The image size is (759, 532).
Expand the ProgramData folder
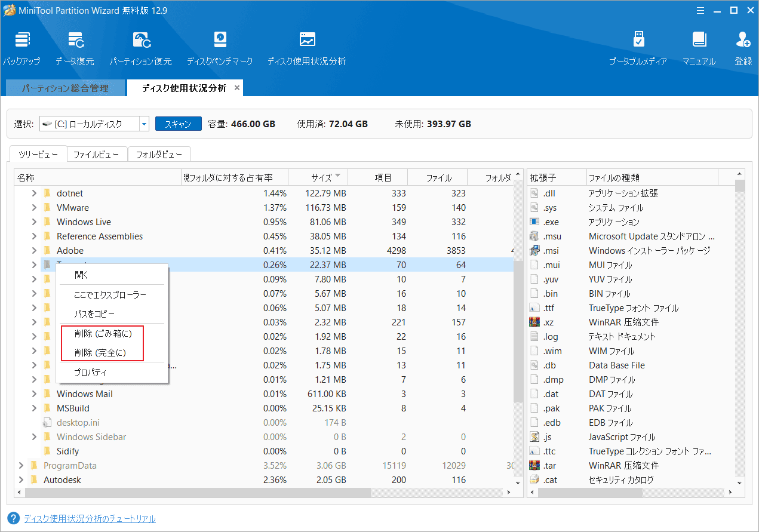(x=21, y=466)
